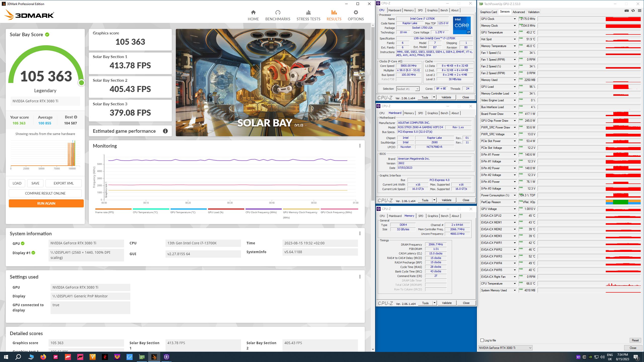Open the notification center icon
Screen dimensions: 644x362
click(636, 357)
